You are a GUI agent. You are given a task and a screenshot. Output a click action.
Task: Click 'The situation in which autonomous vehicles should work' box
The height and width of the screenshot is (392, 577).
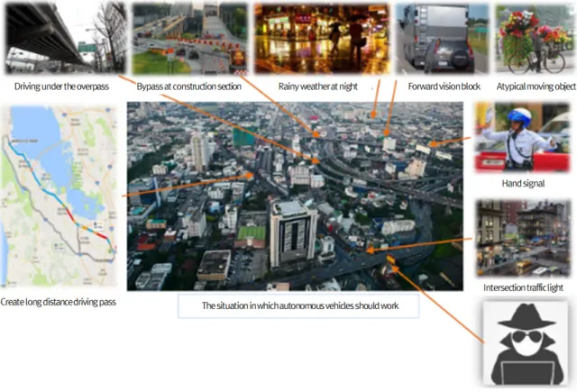click(298, 305)
